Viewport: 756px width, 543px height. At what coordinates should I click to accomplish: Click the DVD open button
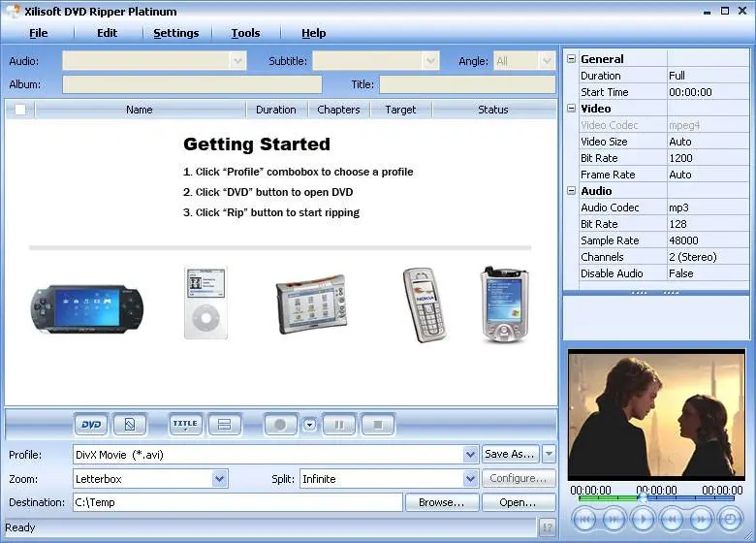coord(91,425)
